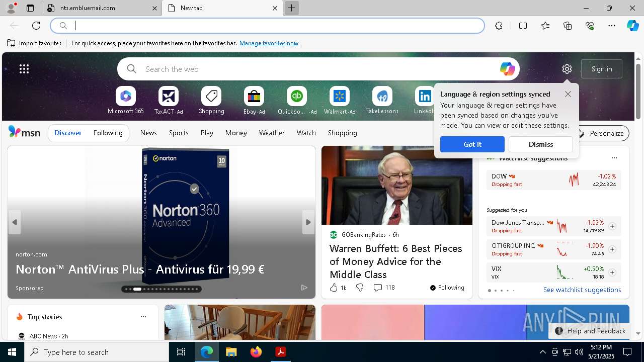Open the tab actions menu icon
This screenshot has width=644, height=362.
click(x=30, y=8)
